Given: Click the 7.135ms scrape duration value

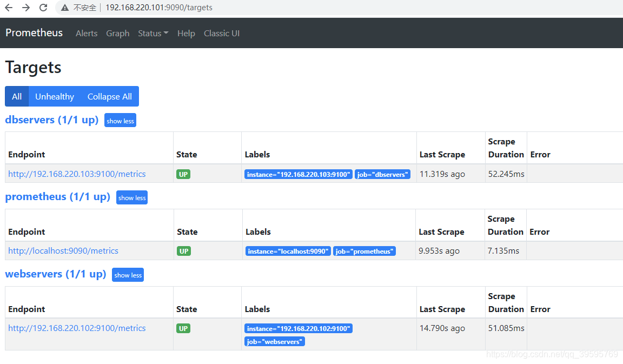Looking at the screenshot, I should (503, 251).
